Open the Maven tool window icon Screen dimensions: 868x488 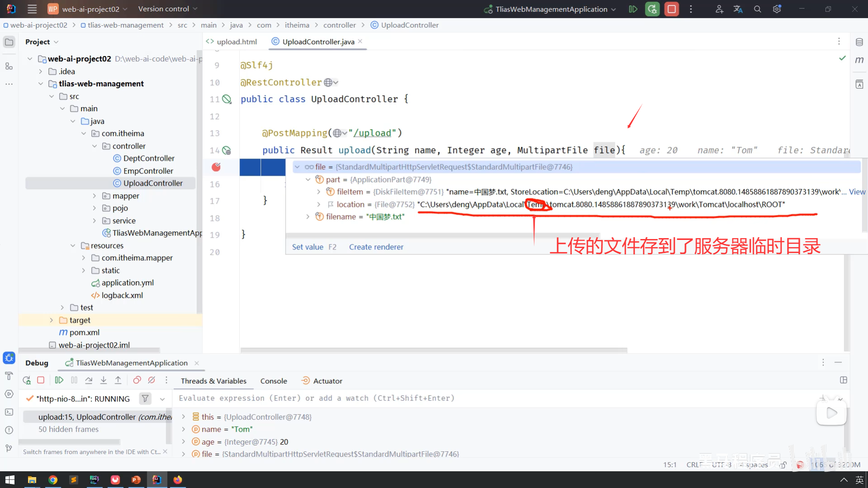859,60
